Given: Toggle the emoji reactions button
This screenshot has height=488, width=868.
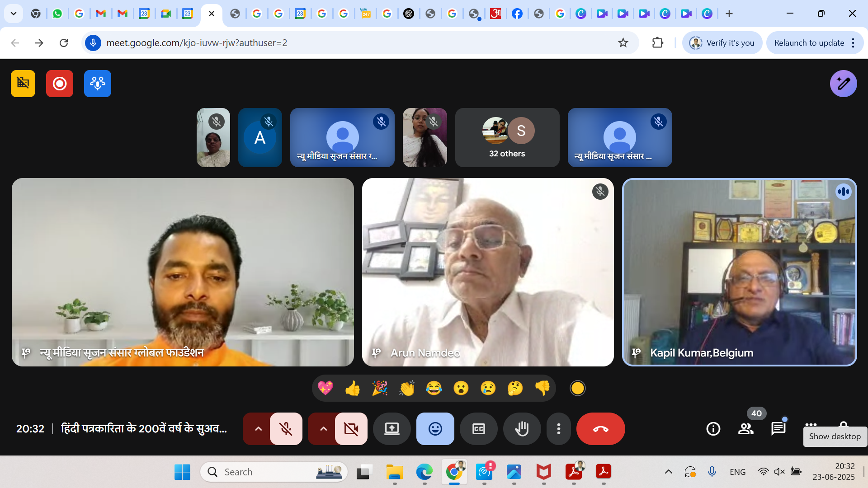Looking at the screenshot, I should (435, 429).
